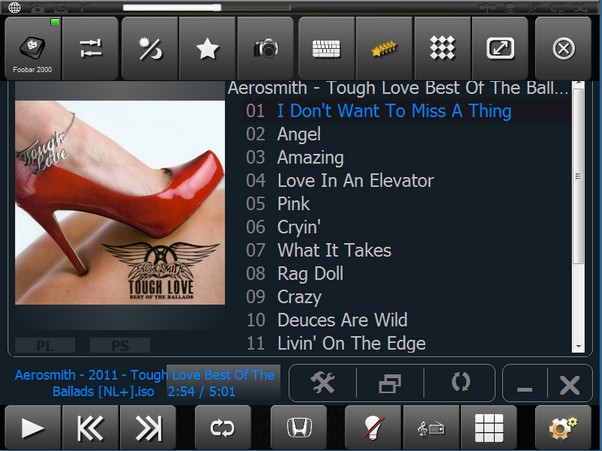Click the Honda logo button
602x451 pixels.
(x=299, y=428)
